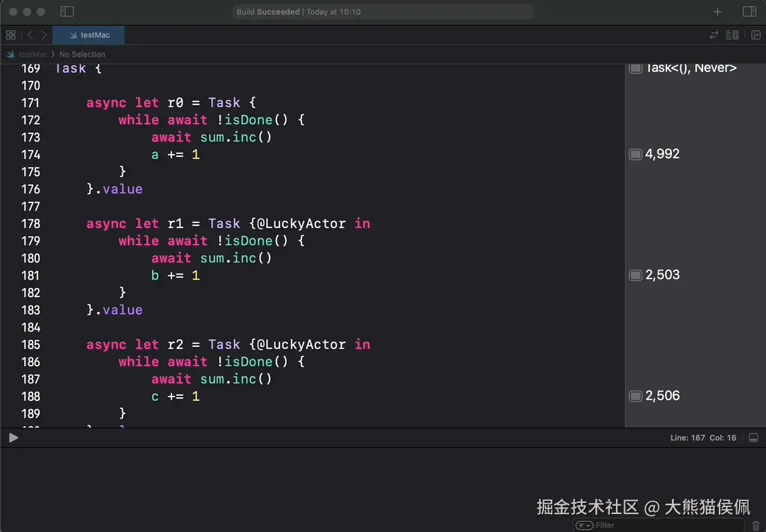
Task: Click 'b += 1' on line 181
Action: pyautogui.click(x=176, y=276)
